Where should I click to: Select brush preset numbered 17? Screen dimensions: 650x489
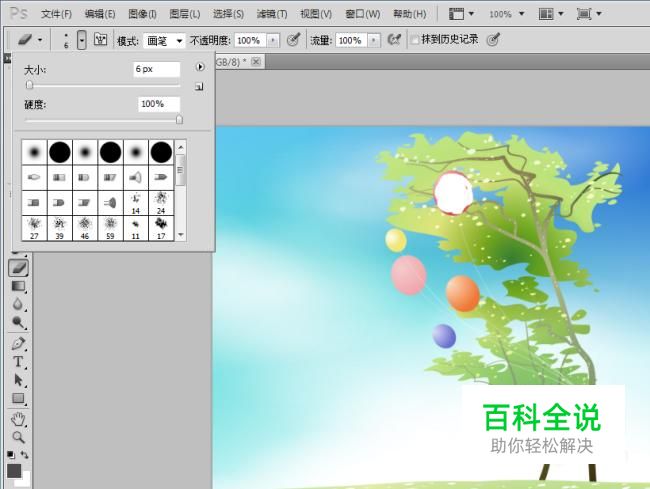click(x=161, y=228)
